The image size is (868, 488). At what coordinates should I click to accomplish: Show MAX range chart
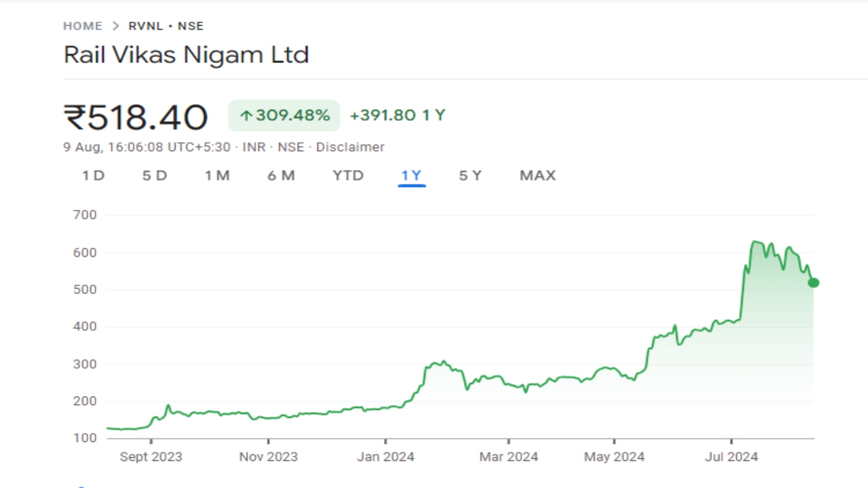538,176
